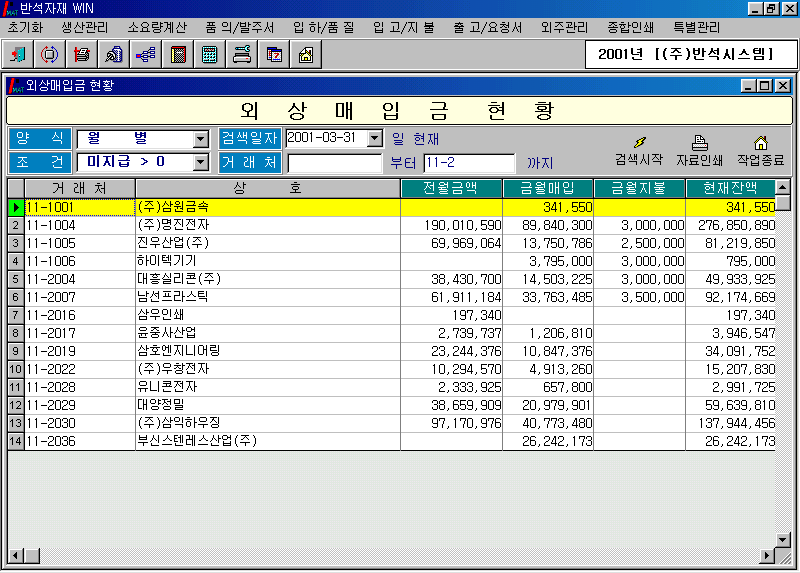The height and width of the screenshot is (573, 800).
Task: Expand the 조건 dropdown showing 미지급 > 0
Action: tap(201, 162)
